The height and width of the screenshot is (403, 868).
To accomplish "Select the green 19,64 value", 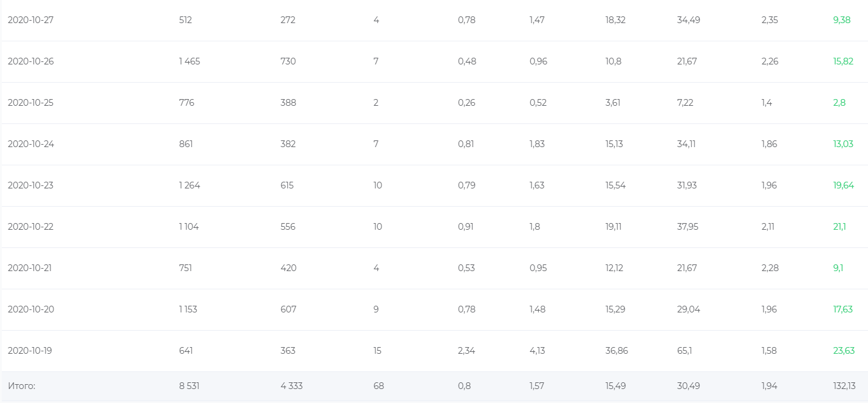I will point(843,185).
